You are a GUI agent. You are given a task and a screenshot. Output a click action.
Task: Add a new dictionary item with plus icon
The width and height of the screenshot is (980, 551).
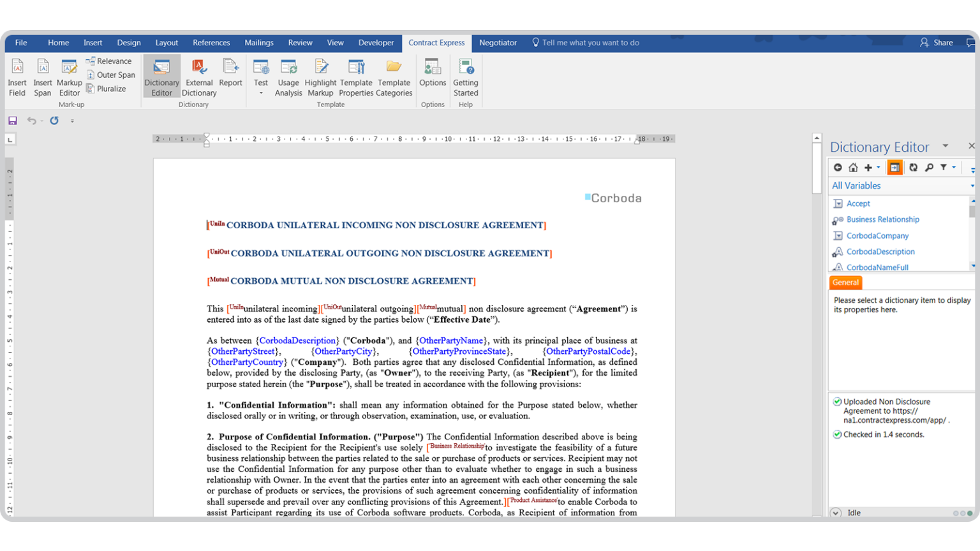[868, 168]
